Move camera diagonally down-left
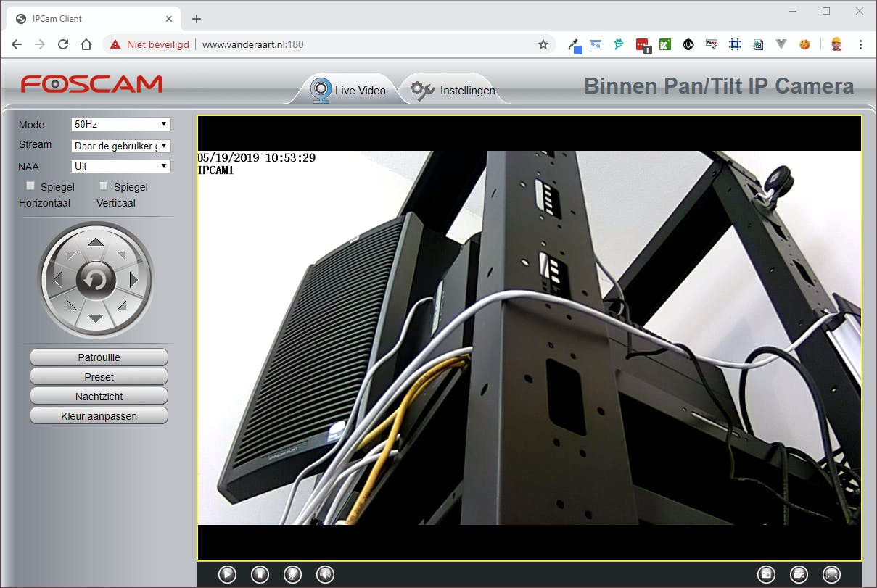The image size is (877, 588). point(70,305)
